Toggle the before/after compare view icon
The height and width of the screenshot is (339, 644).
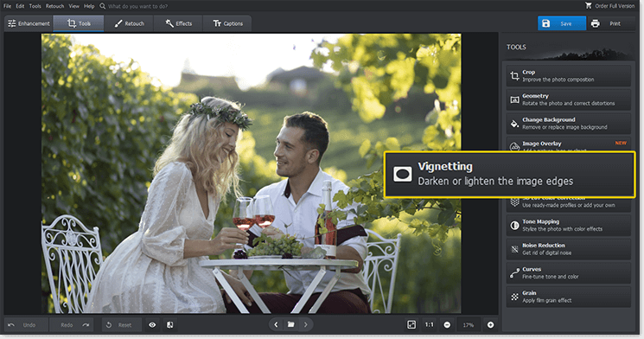(x=169, y=325)
